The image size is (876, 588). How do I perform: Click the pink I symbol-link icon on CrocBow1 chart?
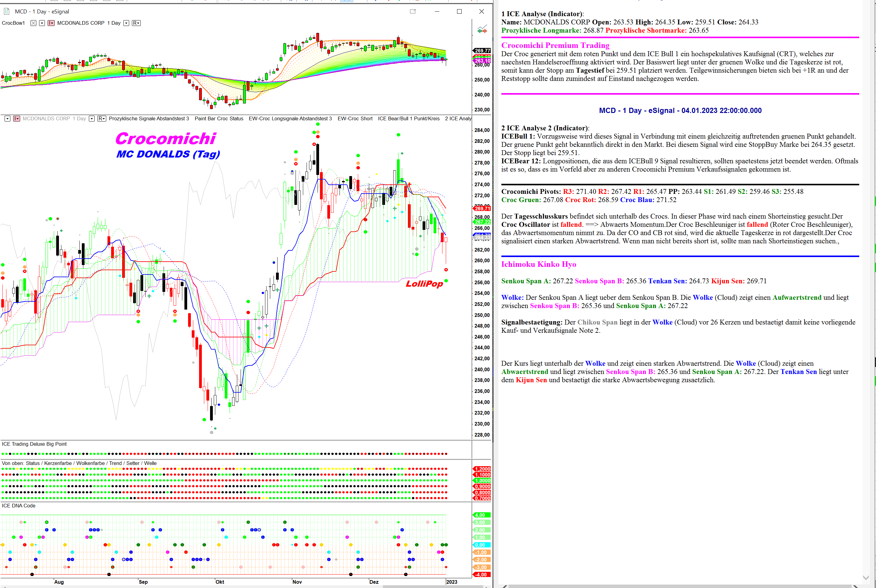[51, 23]
